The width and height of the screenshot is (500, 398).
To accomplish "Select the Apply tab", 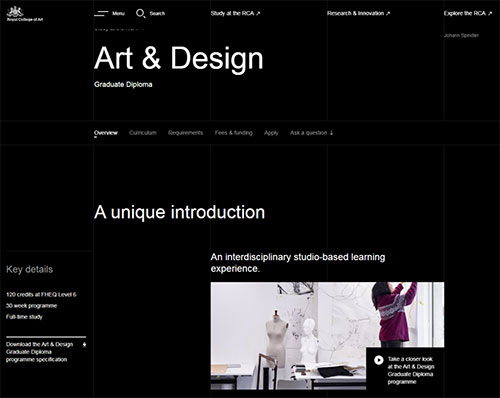I will pos(271,133).
